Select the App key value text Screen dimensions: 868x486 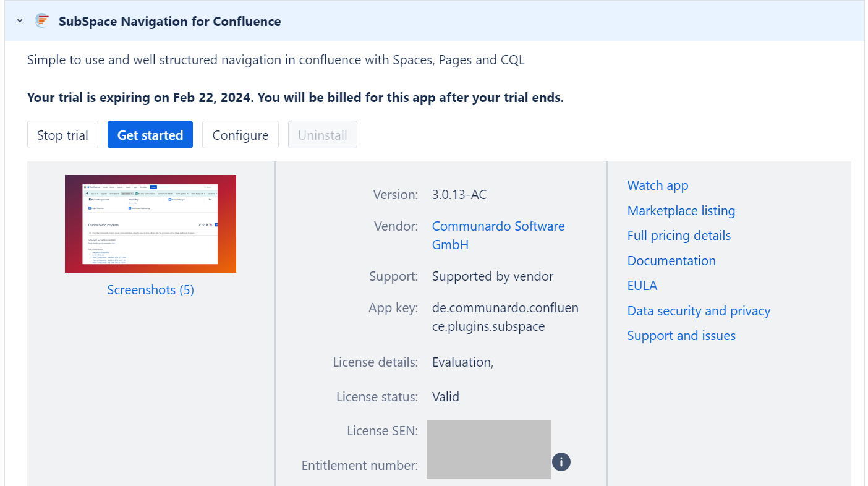pos(505,317)
